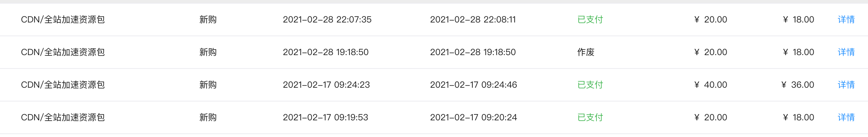Click CDN/全站加速资源包 in the 09:19:53 row

63,117
